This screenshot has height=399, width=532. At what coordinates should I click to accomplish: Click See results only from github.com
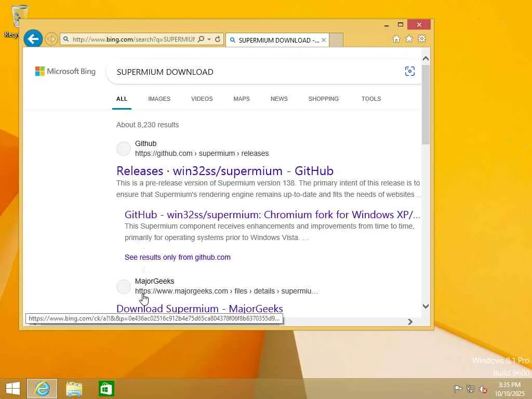178,257
